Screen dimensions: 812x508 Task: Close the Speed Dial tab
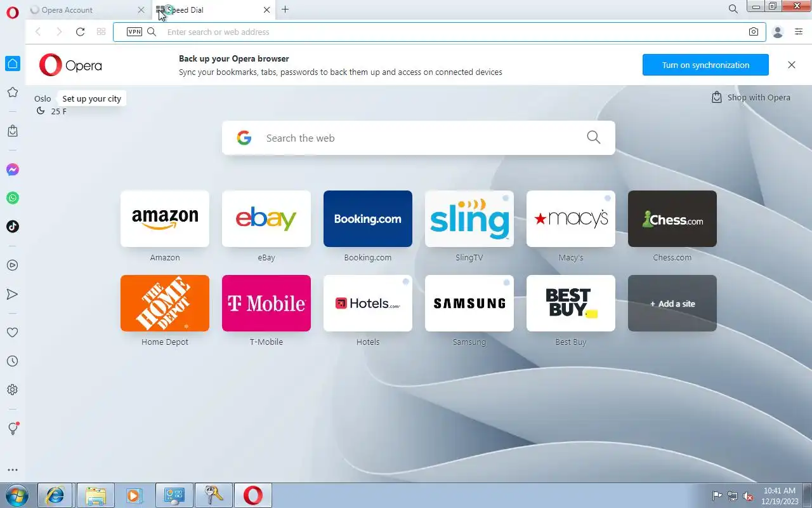[266, 10]
